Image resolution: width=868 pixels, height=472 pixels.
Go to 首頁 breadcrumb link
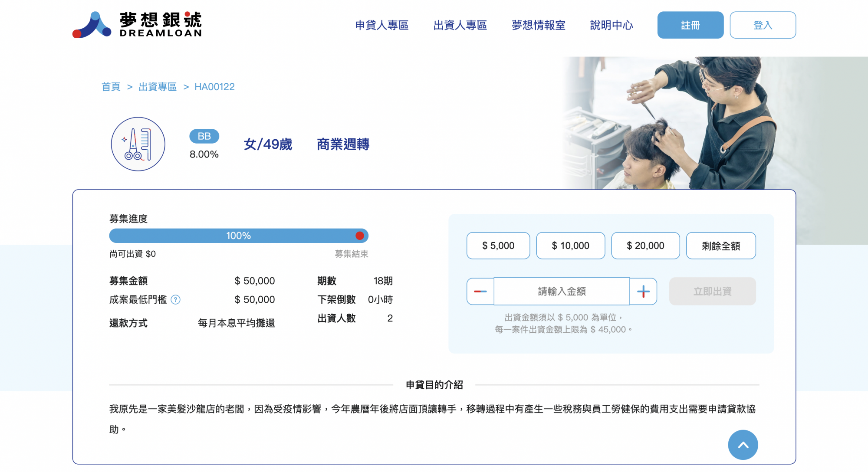click(x=111, y=87)
